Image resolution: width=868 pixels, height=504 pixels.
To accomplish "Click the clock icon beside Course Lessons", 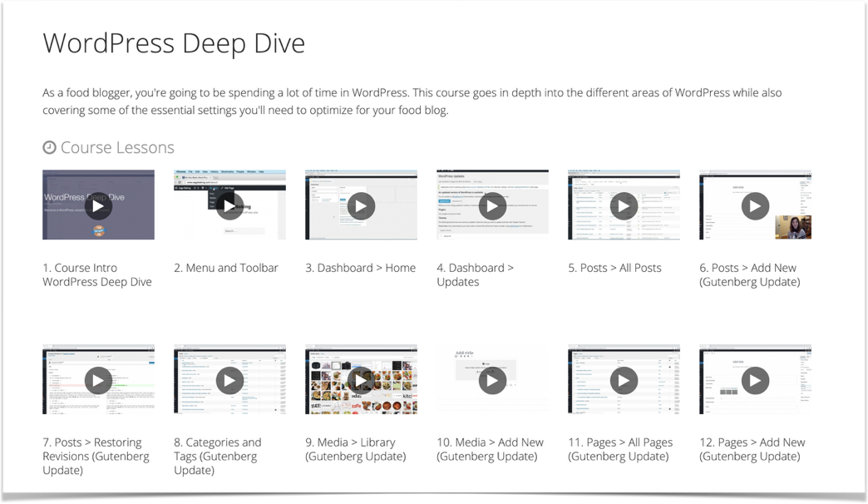I will coord(49,147).
